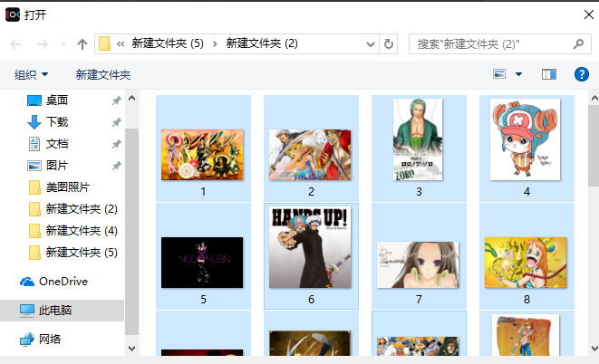Select Zoro image thumbnail named 3
This screenshot has width=599, height=364.
(418, 139)
